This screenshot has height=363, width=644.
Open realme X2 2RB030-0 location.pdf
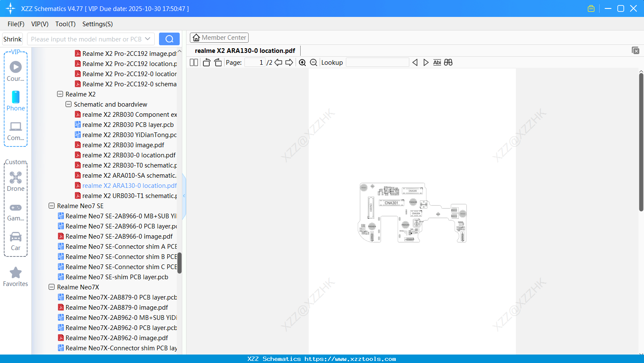pyautogui.click(x=125, y=155)
